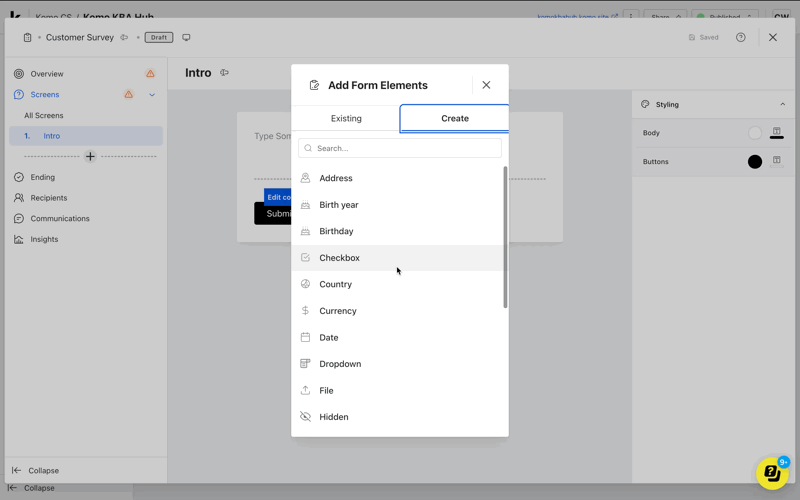The width and height of the screenshot is (800, 500).
Task: Choose the Date calendar element
Action: pos(329,338)
